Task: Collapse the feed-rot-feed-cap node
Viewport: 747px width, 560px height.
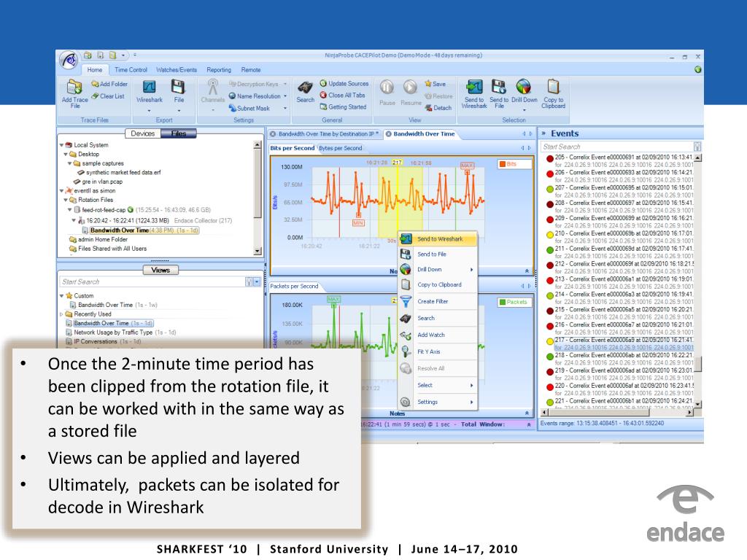Action: coord(69,209)
